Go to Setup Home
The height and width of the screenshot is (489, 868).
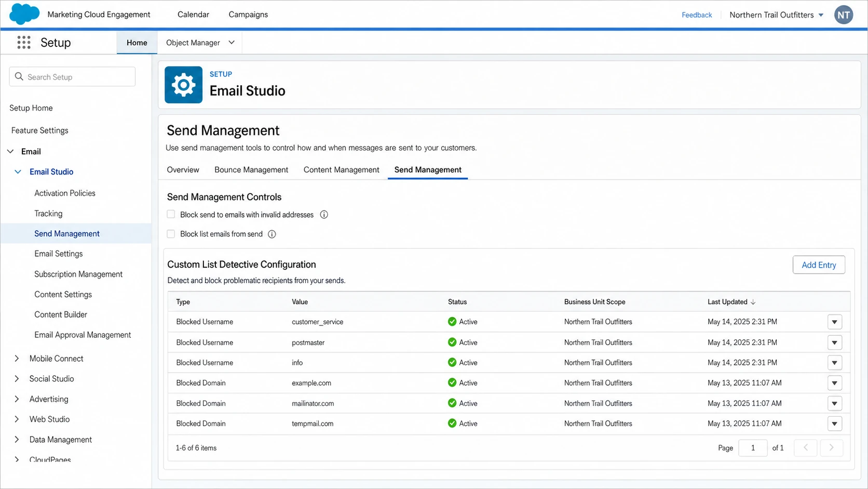31,108
